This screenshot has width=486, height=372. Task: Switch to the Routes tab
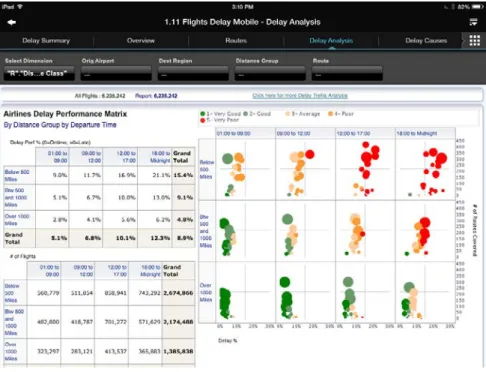coord(236,41)
